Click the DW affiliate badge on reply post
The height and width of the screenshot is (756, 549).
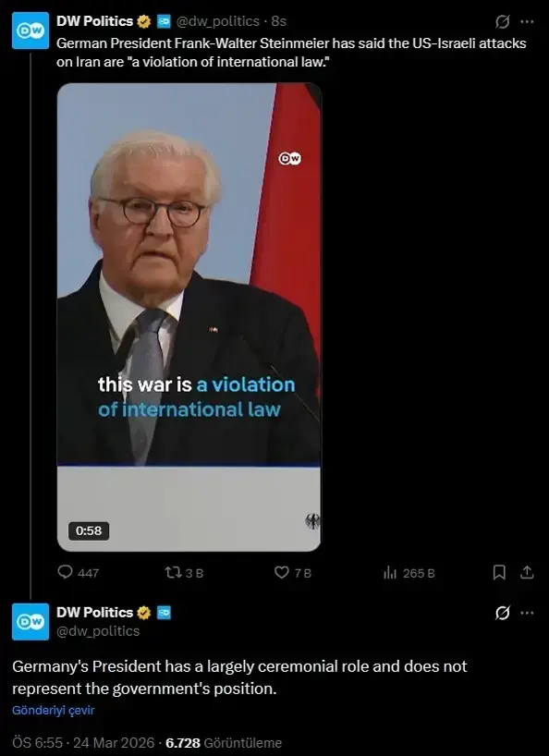point(164,613)
